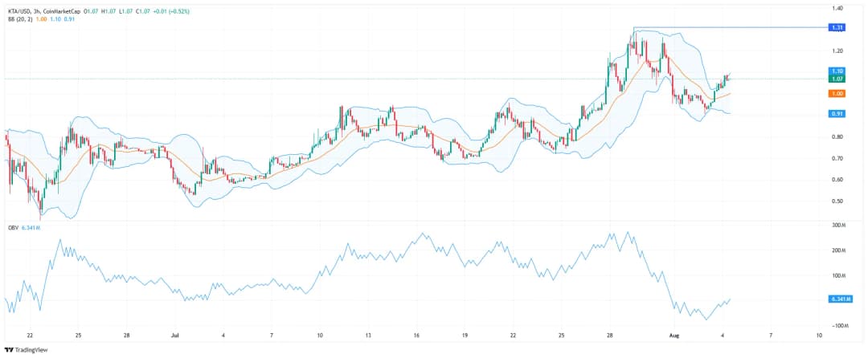Screen dimensions: 868x358
Task: Click the blue 1.31 price label
Action: pyautogui.click(x=837, y=27)
